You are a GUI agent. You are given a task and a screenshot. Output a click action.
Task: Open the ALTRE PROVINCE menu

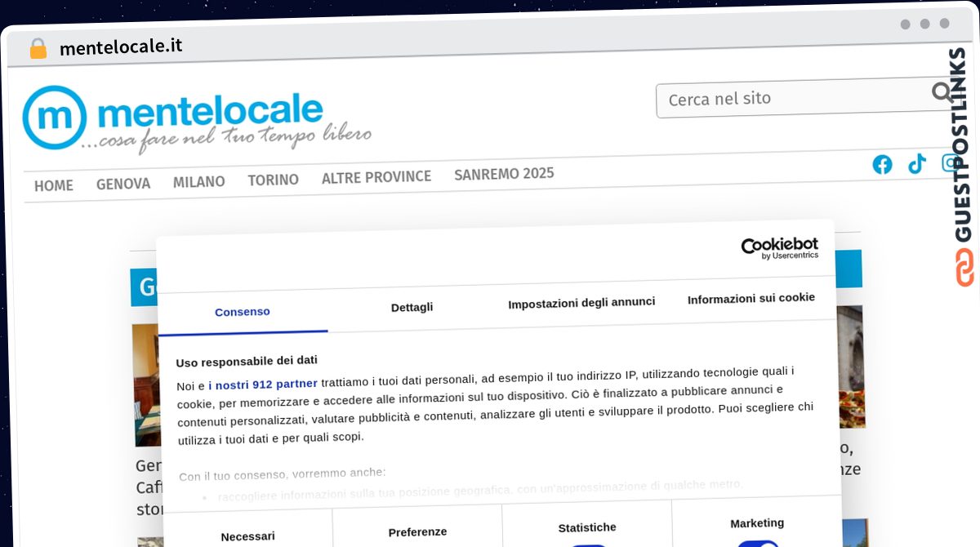pos(376,177)
